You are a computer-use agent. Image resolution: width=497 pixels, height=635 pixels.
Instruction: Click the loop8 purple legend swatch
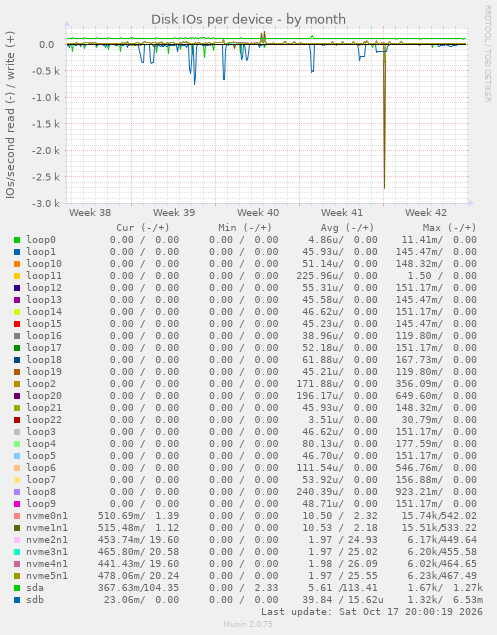(x=17, y=492)
